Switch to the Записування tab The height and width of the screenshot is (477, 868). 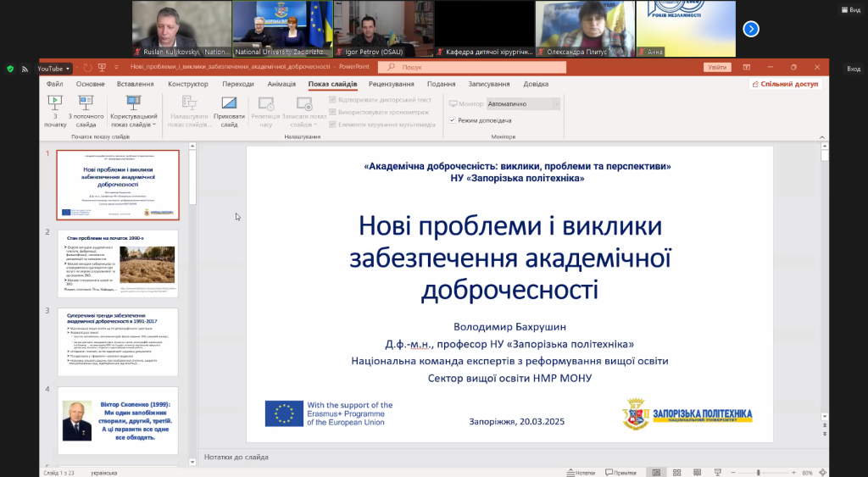click(x=489, y=84)
